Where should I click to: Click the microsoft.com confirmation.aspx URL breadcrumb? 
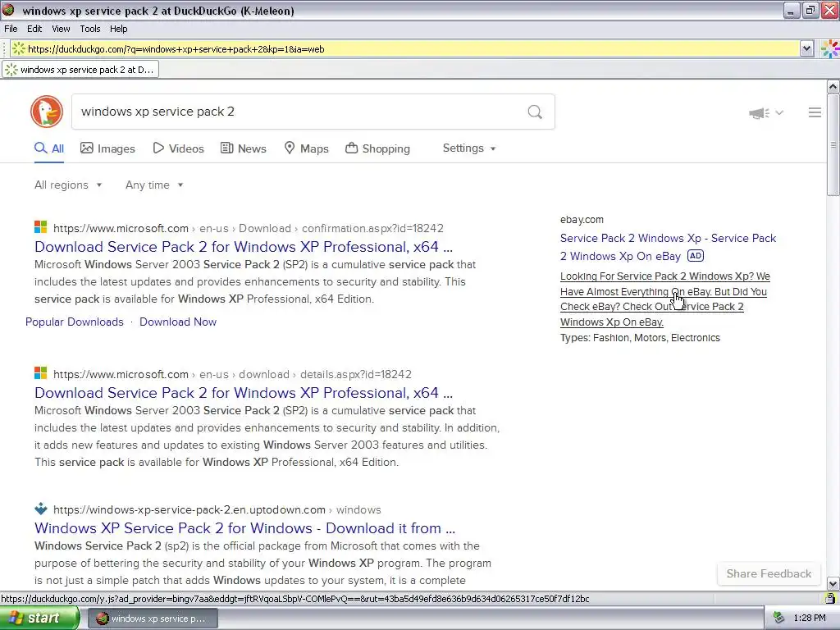(249, 228)
